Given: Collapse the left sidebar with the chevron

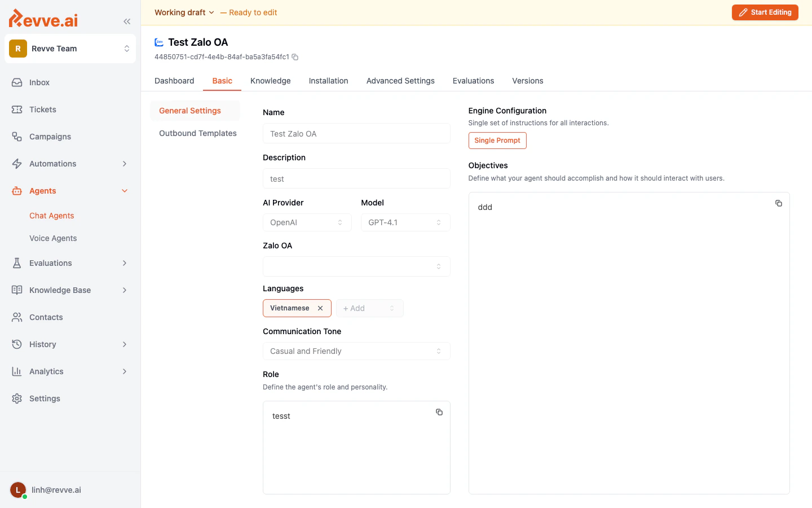Looking at the screenshot, I should click(x=126, y=21).
